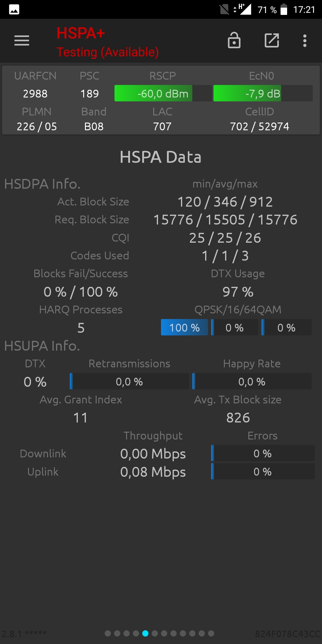Tap the Downlink errors 0 % bar
This screenshot has width=322, height=644.
tap(263, 453)
